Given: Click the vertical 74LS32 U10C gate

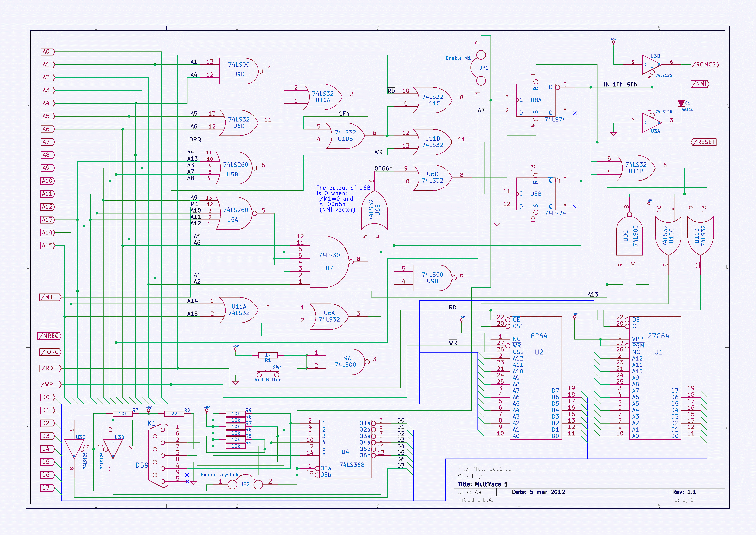Looking at the screenshot, I should pyautogui.click(x=668, y=236).
